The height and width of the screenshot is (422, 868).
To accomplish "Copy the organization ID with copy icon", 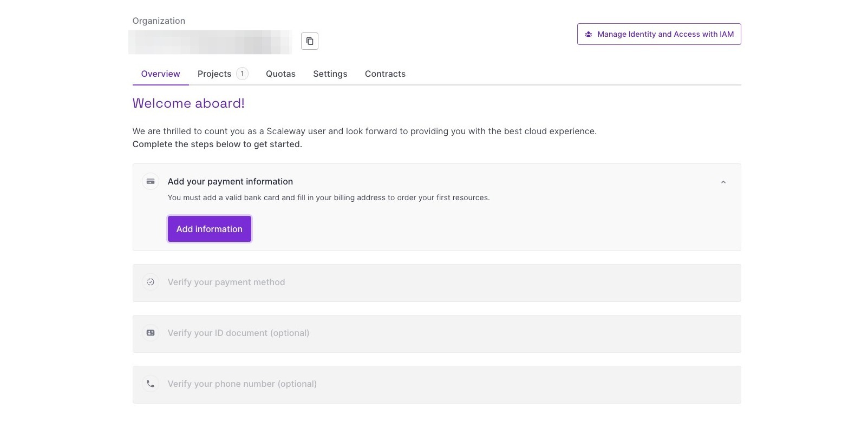I will pos(310,41).
